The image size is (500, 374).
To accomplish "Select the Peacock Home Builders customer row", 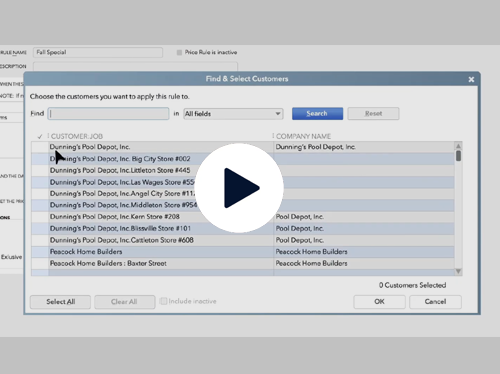I will (x=243, y=252).
